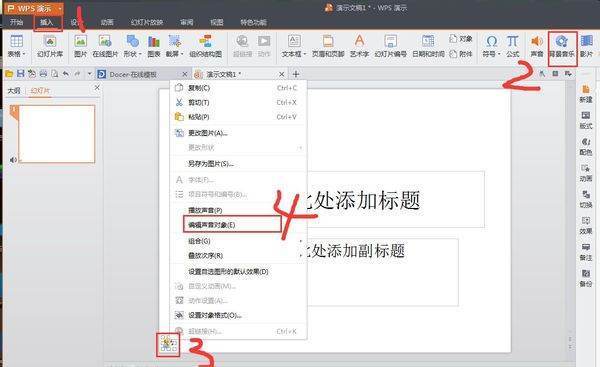Insert an 对象 object
Image resolution: width=600 pixels, height=367 pixels.
tap(461, 39)
